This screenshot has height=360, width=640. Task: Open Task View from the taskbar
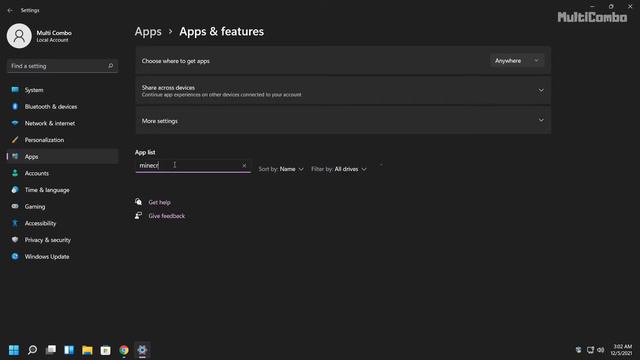pos(51,350)
